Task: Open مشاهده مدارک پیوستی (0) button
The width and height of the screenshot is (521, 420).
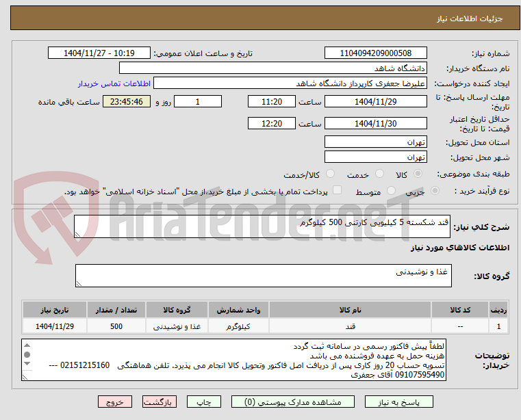Action: pos(293,402)
